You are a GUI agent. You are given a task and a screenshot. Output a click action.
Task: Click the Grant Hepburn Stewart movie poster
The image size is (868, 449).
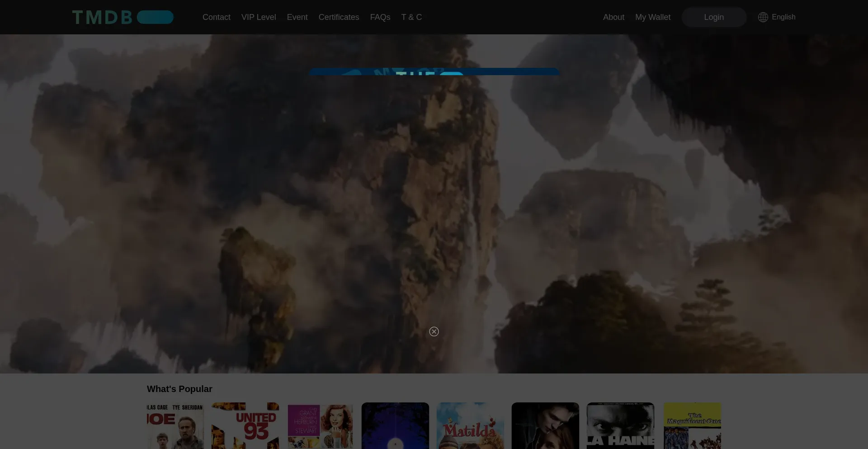point(320,425)
